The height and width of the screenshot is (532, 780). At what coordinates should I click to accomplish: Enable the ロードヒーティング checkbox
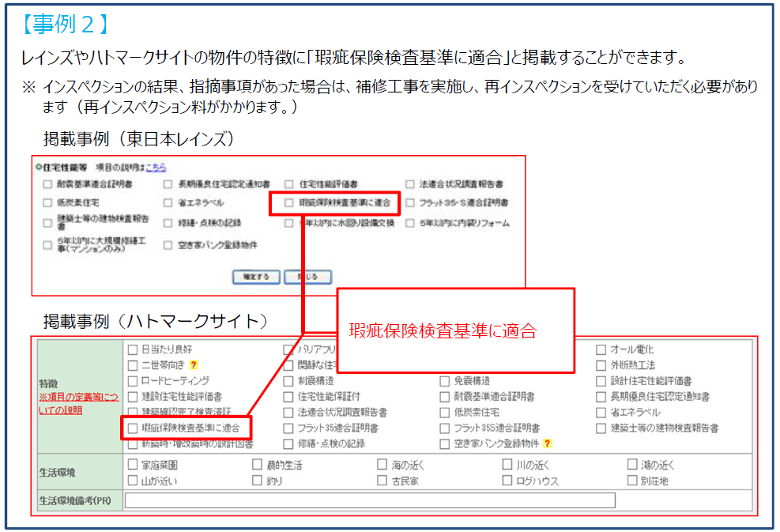[x=133, y=381]
